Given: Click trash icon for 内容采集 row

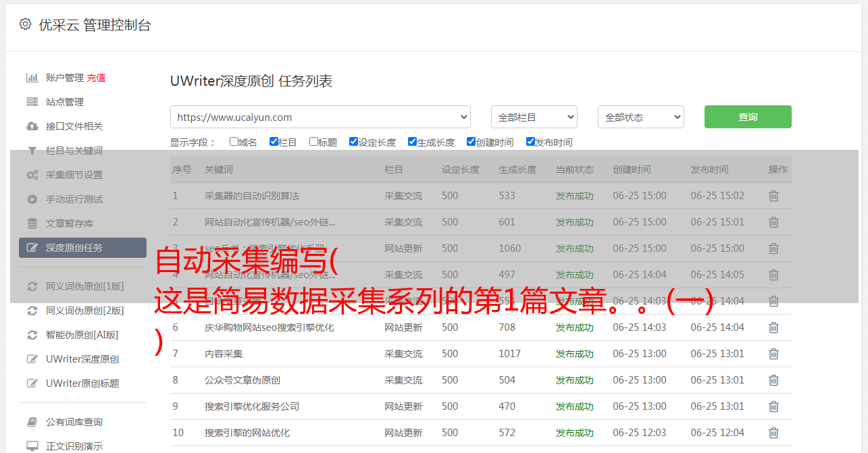Looking at the screenshot, I should click(773, 354).
